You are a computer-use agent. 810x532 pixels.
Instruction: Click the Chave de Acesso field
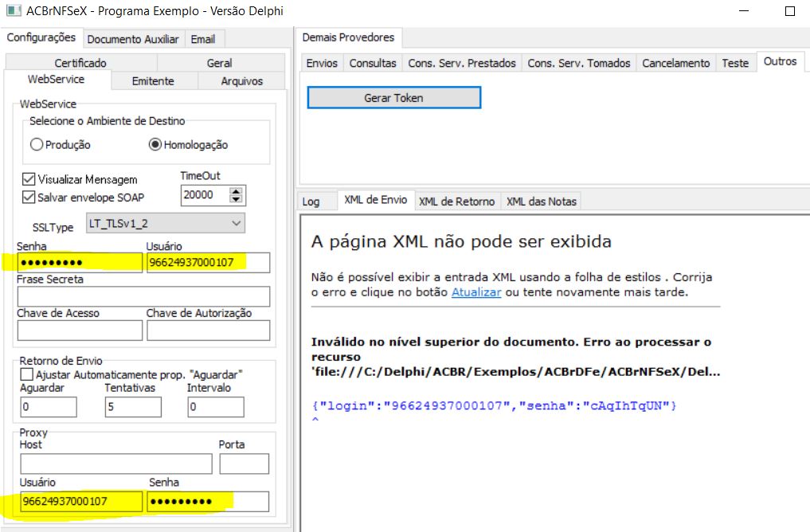click(x=80, y=331)
